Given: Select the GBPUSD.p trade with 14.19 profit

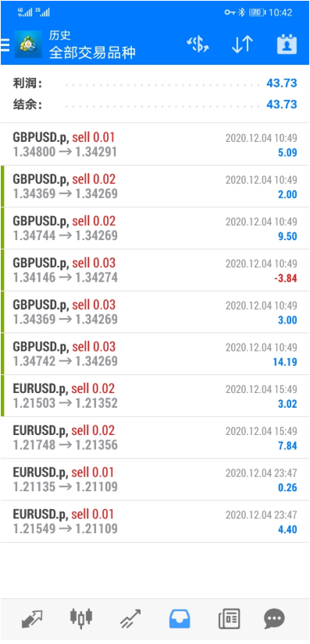Looking at the screenshot, I should (x=155, y=354).
